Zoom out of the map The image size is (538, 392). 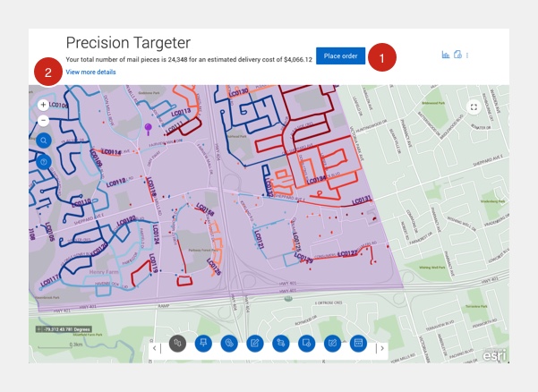(43, 119)
